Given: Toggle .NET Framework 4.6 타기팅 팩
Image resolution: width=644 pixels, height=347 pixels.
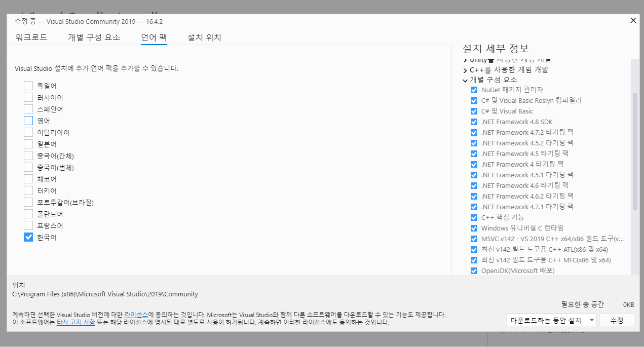Looking at the screenshot, I should [x=474, y=185].
